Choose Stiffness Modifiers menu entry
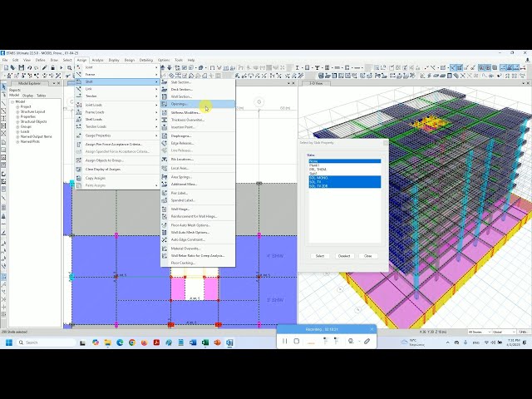Image resolution: width=532 pixels, height=399 pixels. click(198, 113)
